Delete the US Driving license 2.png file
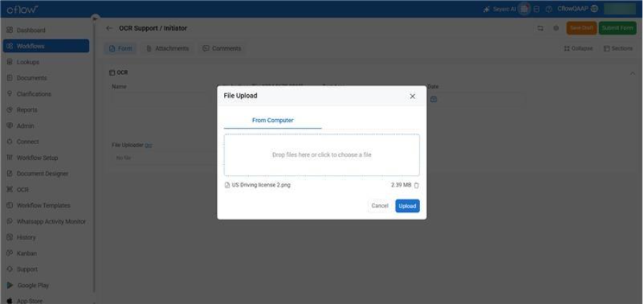 416,185
